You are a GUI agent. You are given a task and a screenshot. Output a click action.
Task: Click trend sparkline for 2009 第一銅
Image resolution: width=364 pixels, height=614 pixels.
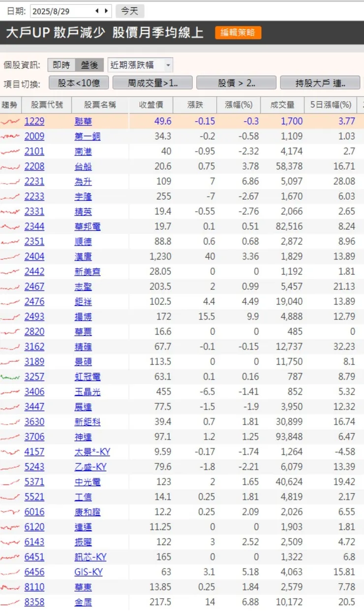pos(10,136)
